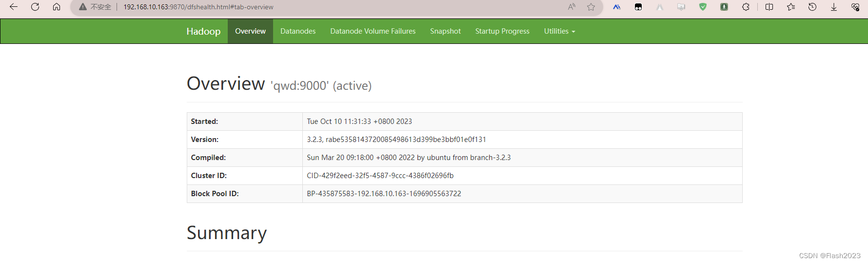Click the 'Summary' heading
This screenshot has height=263, width=868.
(227, 233)
